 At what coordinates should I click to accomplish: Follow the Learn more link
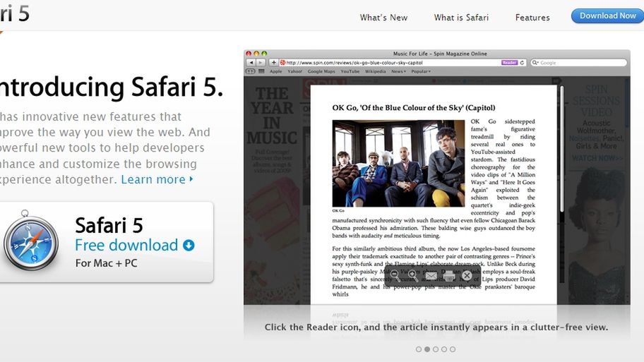coord(157,179)
